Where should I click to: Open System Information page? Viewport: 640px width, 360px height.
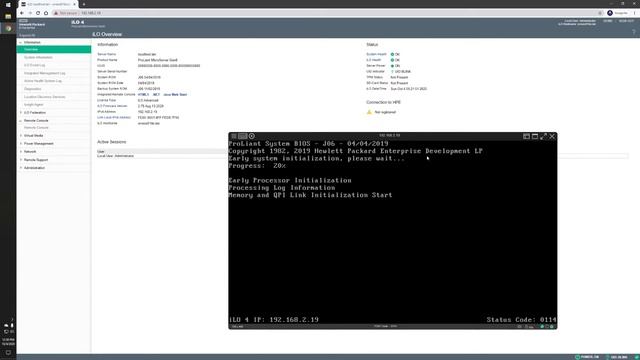pyautogui.click(x=38, y=58)
